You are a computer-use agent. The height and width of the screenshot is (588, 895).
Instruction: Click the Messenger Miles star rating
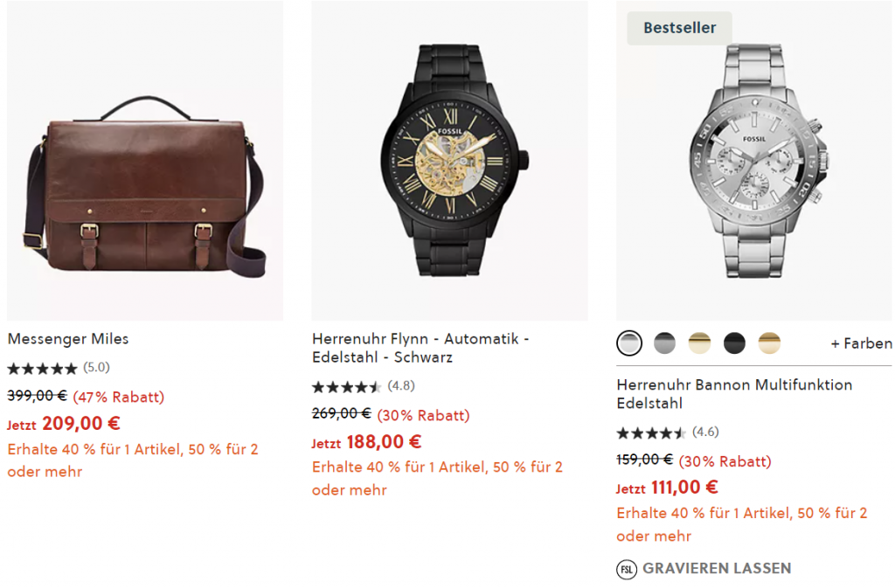pos(42,369)
